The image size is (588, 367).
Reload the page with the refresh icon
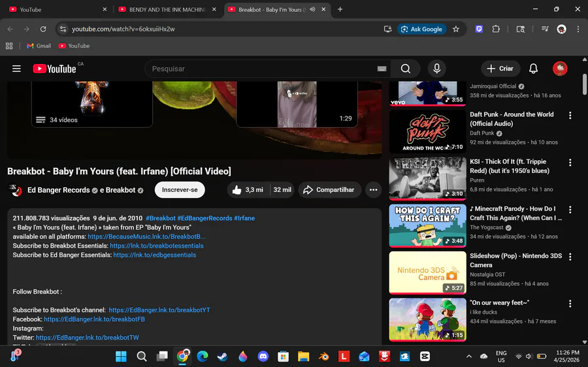point(43,29)
